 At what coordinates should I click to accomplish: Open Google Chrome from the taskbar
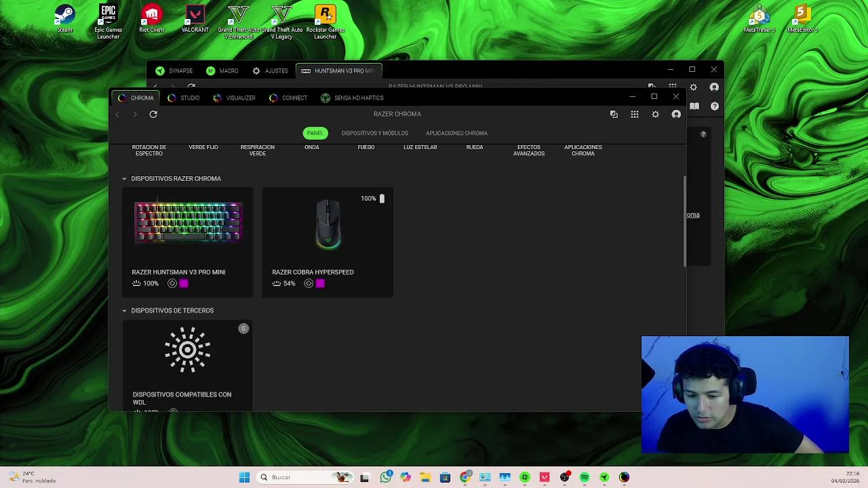tap(465, 477)
